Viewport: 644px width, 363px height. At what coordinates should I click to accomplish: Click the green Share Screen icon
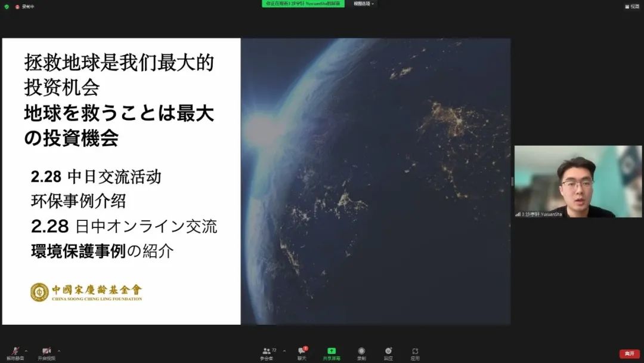pos(332,351)
